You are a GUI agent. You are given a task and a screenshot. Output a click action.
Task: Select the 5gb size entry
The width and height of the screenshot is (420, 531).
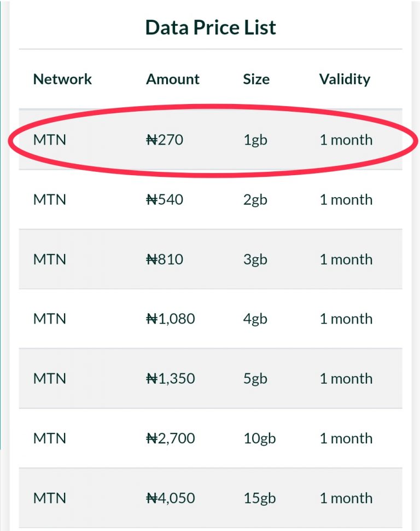[x=255, y=379]
